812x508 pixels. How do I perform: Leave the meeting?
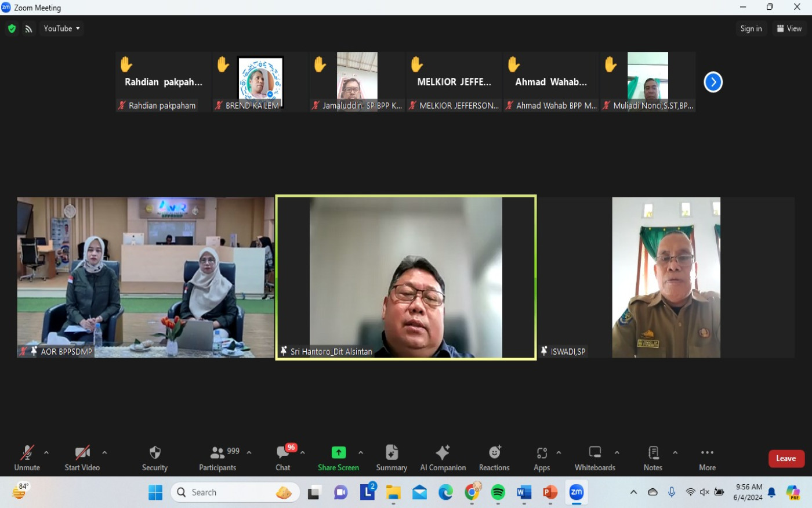pyautogui.click(x=786, y=458)
